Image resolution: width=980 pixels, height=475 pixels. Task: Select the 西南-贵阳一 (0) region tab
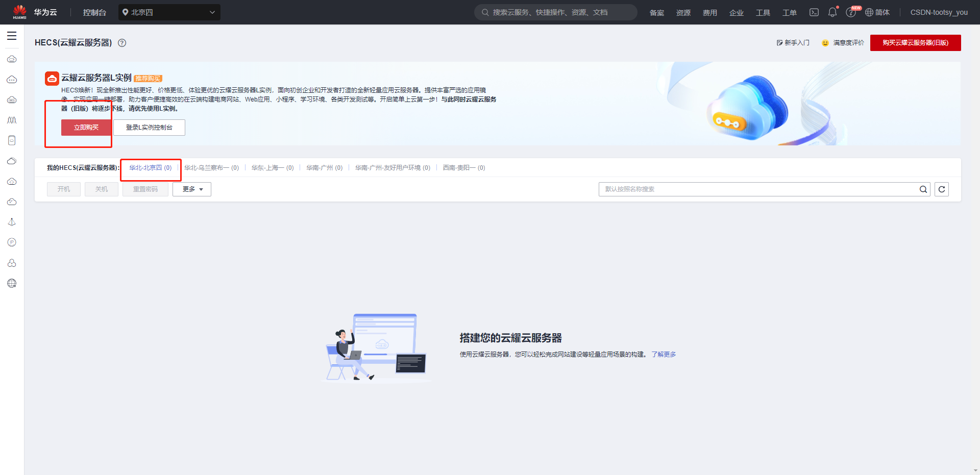click(464, 168)
